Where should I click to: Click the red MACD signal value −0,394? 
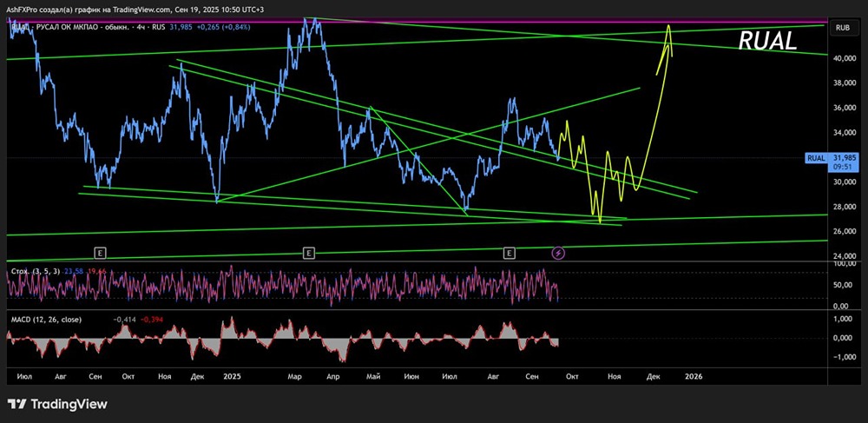pyautogui.click(x=151, y=320)
